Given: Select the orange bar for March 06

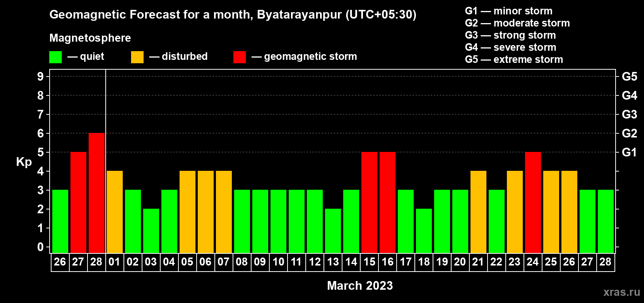Looking at the screenshot, I should pos(206,212).
